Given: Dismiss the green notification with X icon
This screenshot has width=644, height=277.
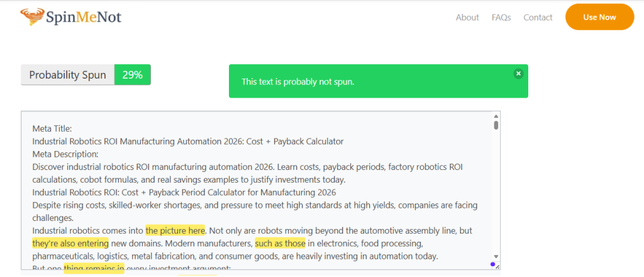Looking at the screenshot, I should (x=518, y=74).
